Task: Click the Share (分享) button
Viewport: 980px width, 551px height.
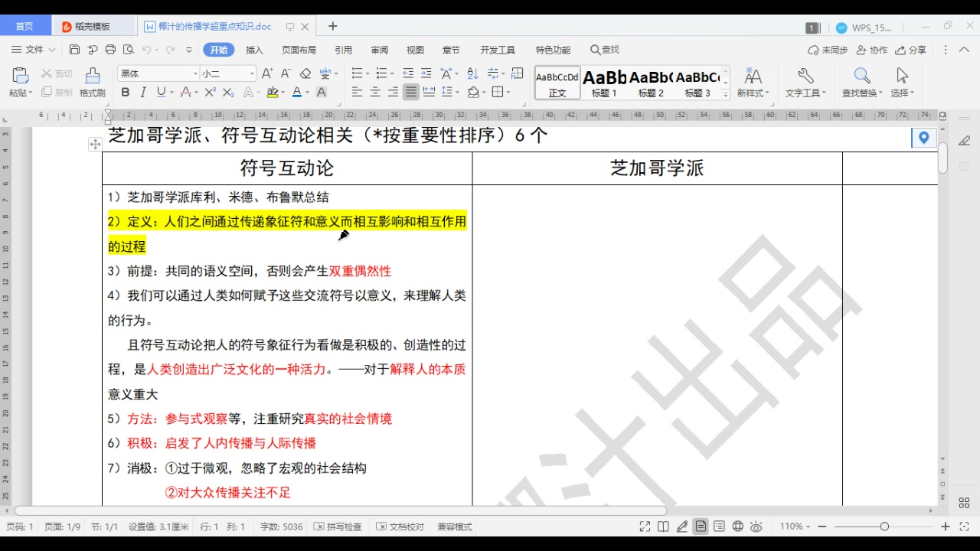Action: click(911, 50)
